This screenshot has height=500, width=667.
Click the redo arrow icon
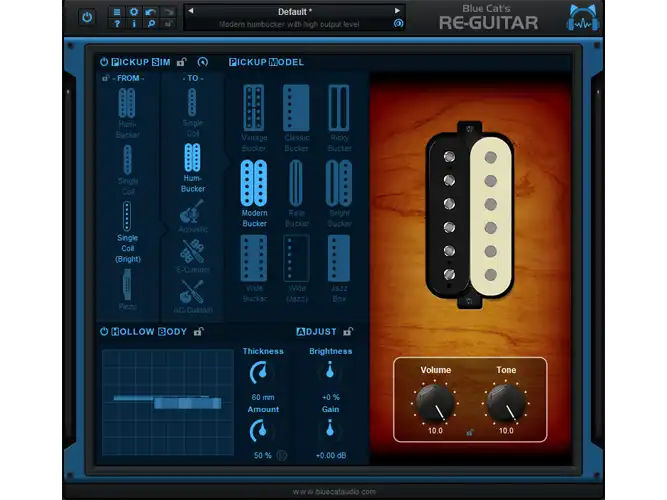(168, 12)
